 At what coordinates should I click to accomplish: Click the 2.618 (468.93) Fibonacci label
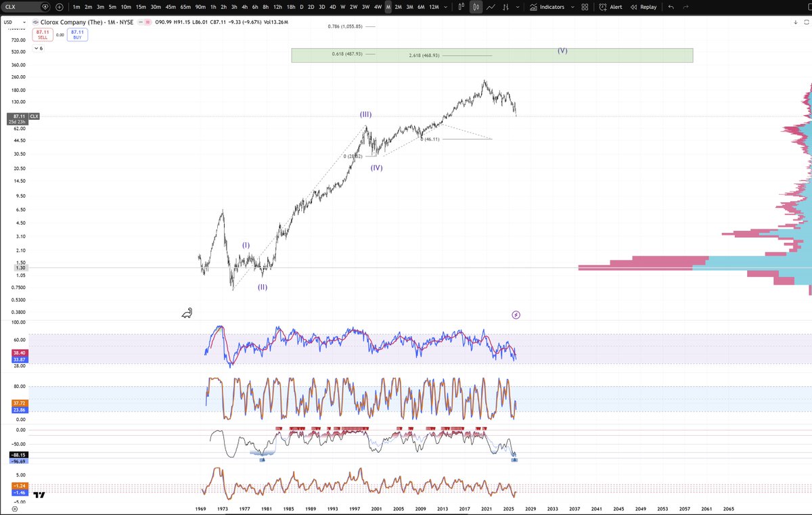424,55
